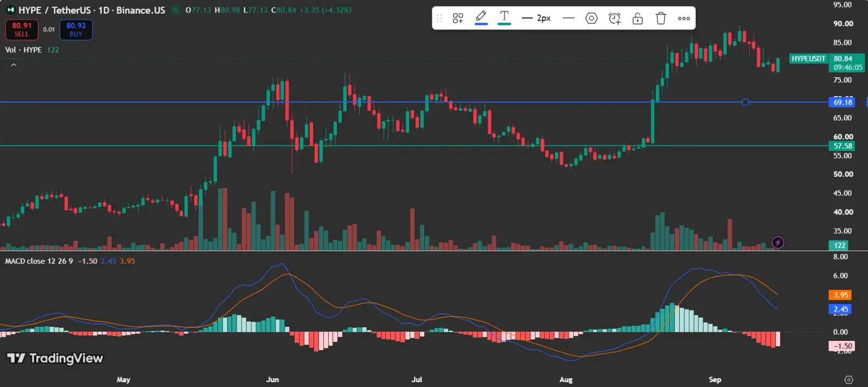Open chart settings gear at bottom right
Viewport: 868px width, 387px height.
849,380
